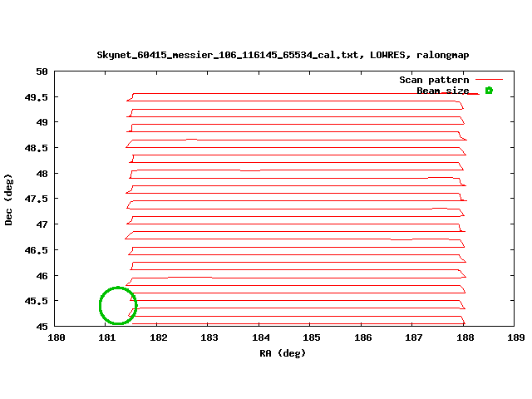Click the large green beam circle
532x399 pixels.
point(118,306)
